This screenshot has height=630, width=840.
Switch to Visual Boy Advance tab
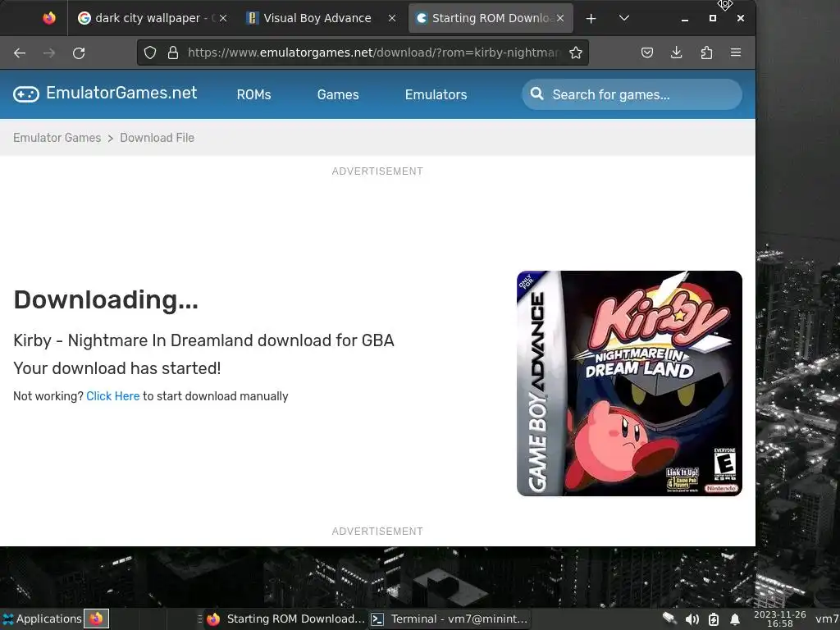tap(321, 18)
